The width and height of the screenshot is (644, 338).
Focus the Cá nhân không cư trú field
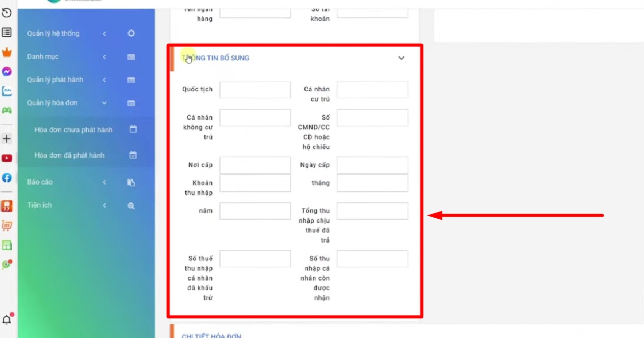point(255,118)
